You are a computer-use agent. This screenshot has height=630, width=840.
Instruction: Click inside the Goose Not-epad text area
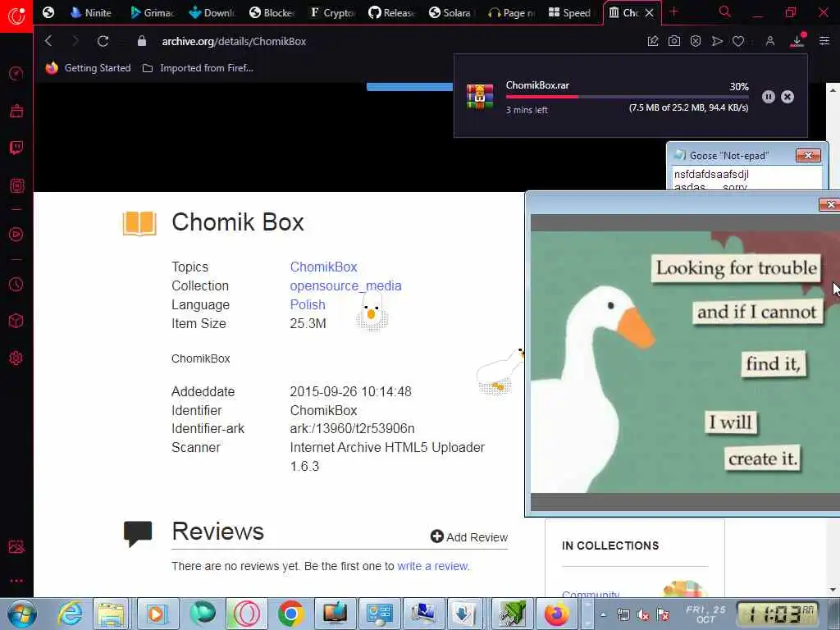pos(746,177)
